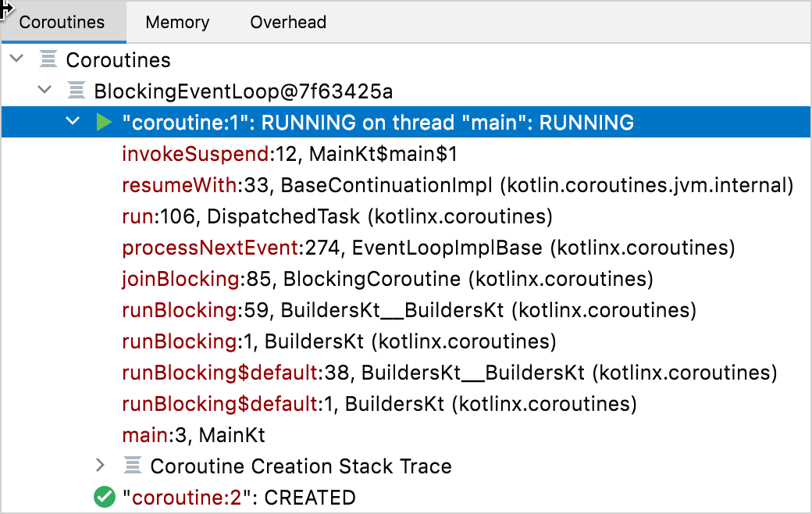The image size is (812, 514).
Task: Select the resizing cursor icon at top-left corner
Action: [x=5, y=8]
